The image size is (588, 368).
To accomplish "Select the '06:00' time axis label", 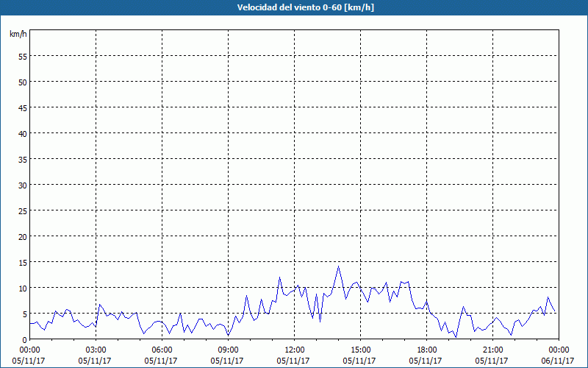I will 162,350.
